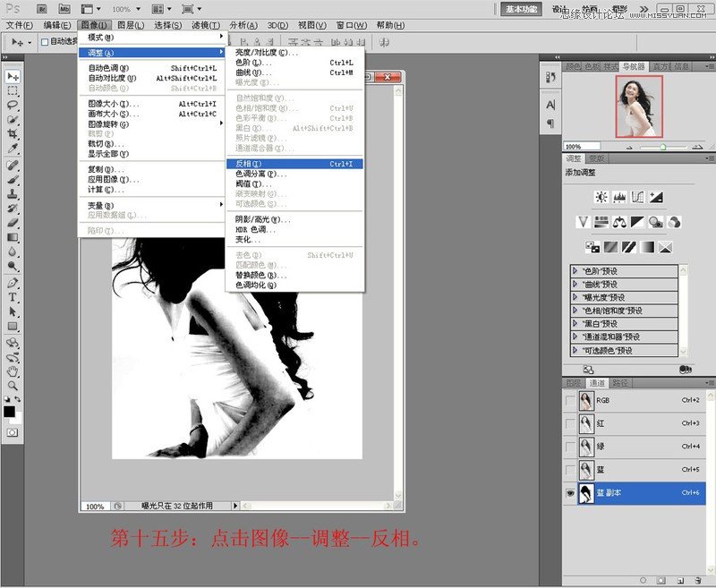Open the Curves adjustment in the Adjustments panel
Viewport: 716px width, 588px height.
[x=637, y=195]
